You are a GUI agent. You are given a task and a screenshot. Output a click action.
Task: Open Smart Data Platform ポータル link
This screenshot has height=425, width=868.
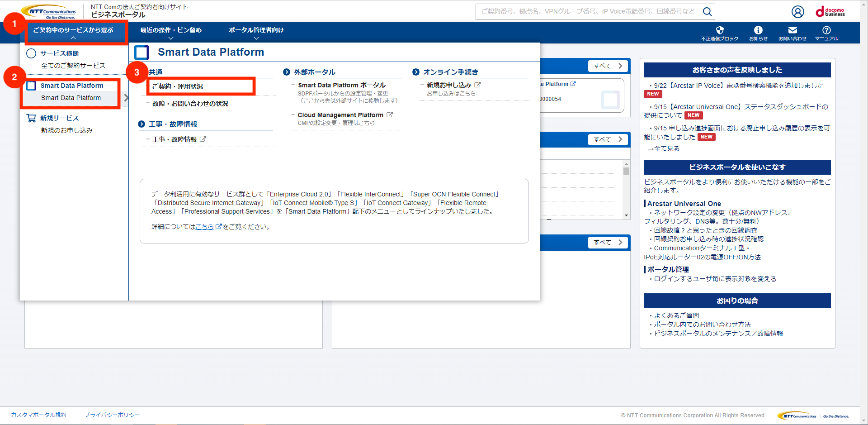(342, 85)
